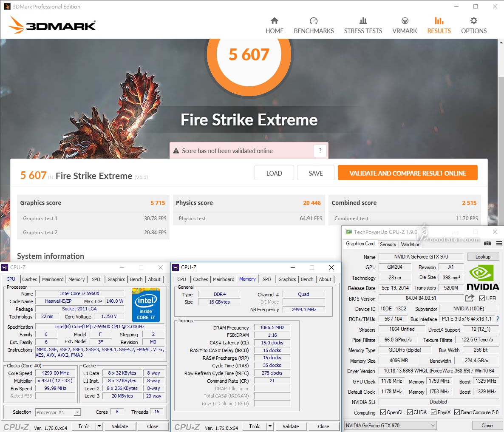Click the System information heading
Image resolution: width=504 pixels, height=432 pixels.
[51, 256]
